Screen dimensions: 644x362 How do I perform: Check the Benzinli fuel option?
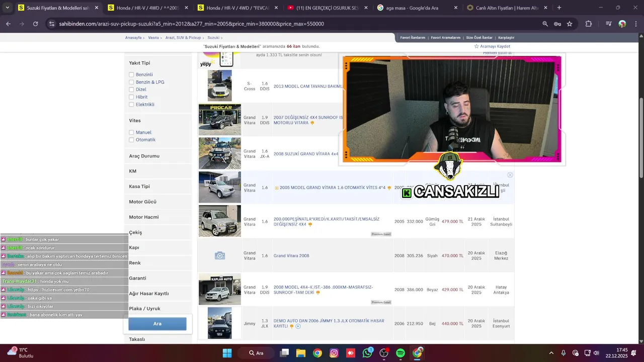131,74
